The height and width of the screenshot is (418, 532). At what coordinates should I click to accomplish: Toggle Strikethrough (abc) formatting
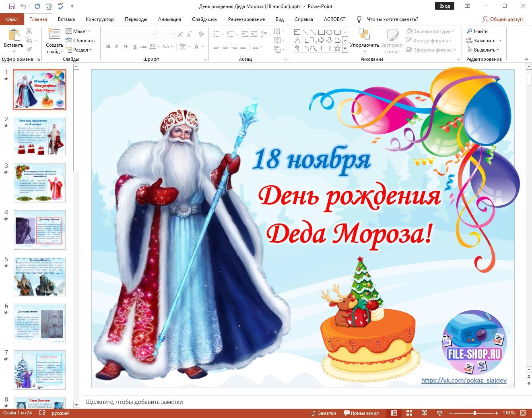(143, 47)
